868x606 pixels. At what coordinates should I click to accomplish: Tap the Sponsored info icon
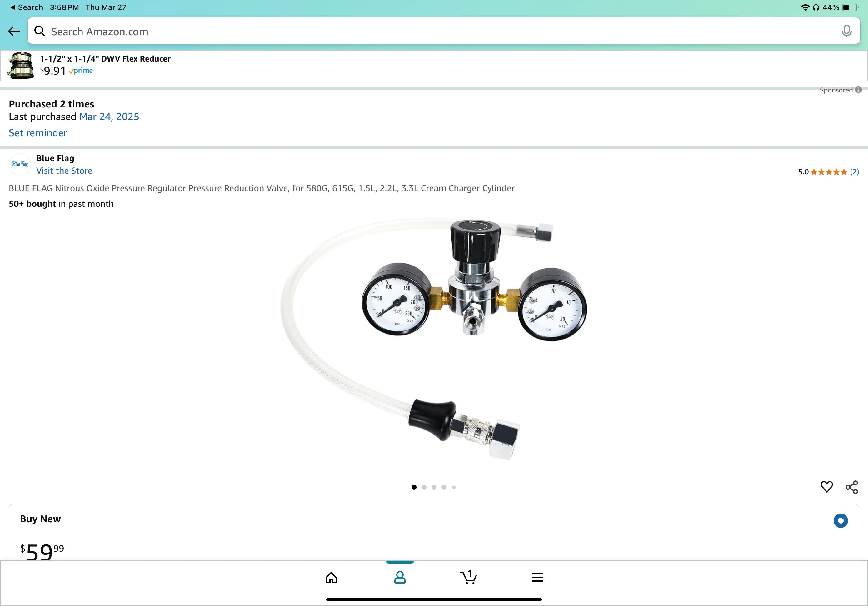coord(858,90)
